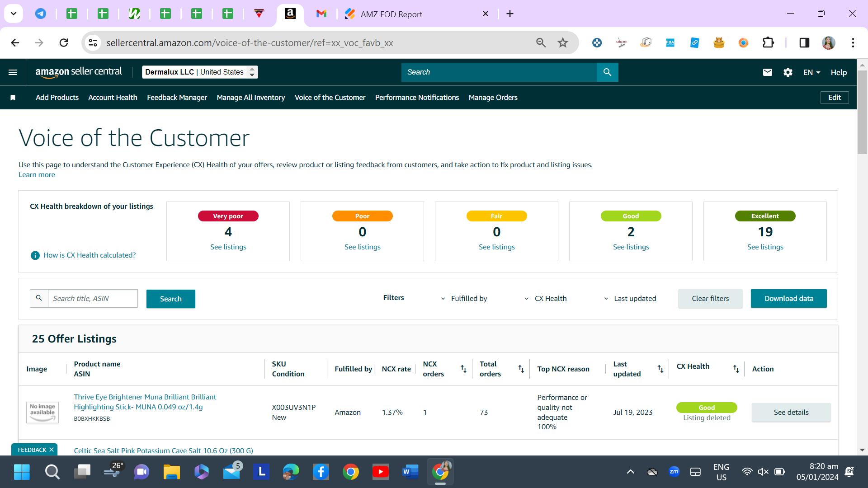This screenshot has height=488, width=868.
Task: Click Edit favorites bar button
Action: [834, 98]
